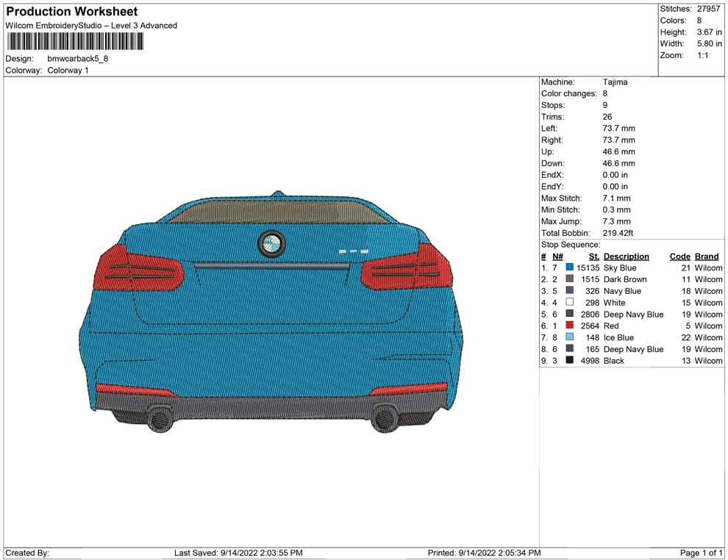Click the 'Page 1 of 1' footer text
This screenshot has width=728, height=560.
click(701, 553)
